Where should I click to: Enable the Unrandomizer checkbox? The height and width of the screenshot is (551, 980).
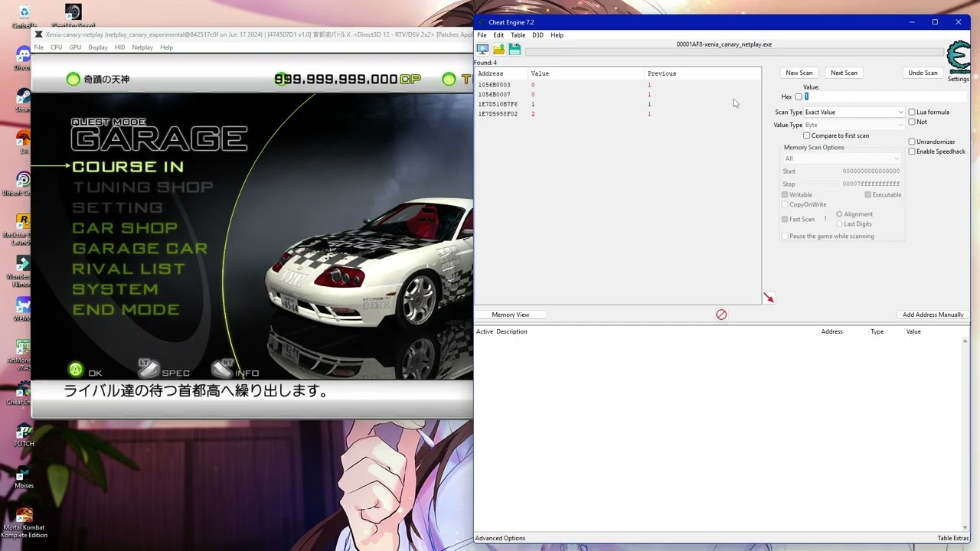912,142
